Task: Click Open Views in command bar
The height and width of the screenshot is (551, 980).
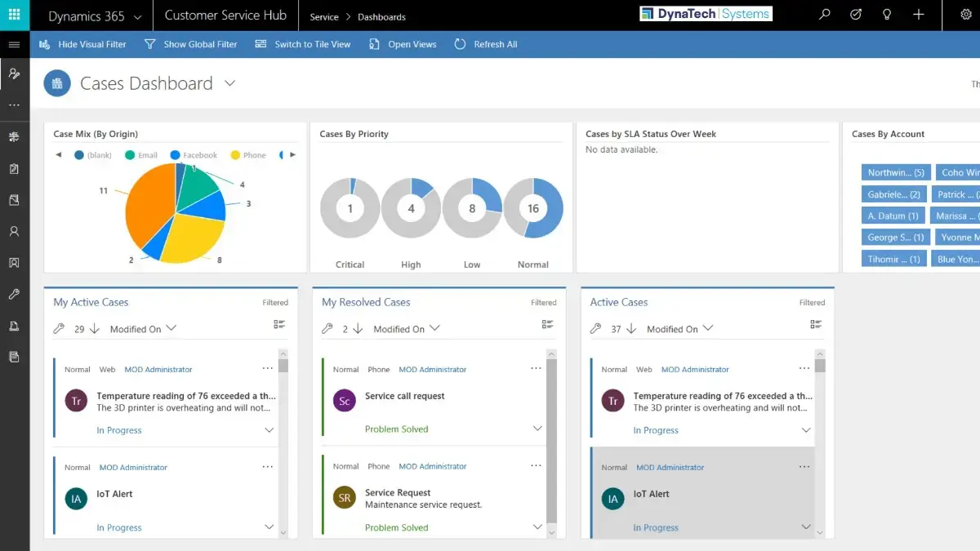Action: [403, 44]
